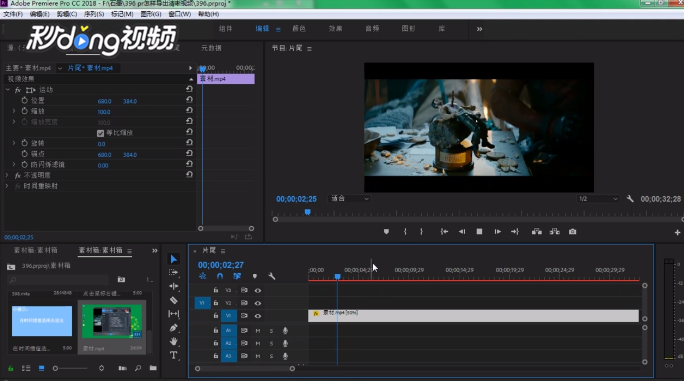Reset the Opacity (不透明度) effect
The height and width of the screenshot is (381, 684).
pos(189,174)
